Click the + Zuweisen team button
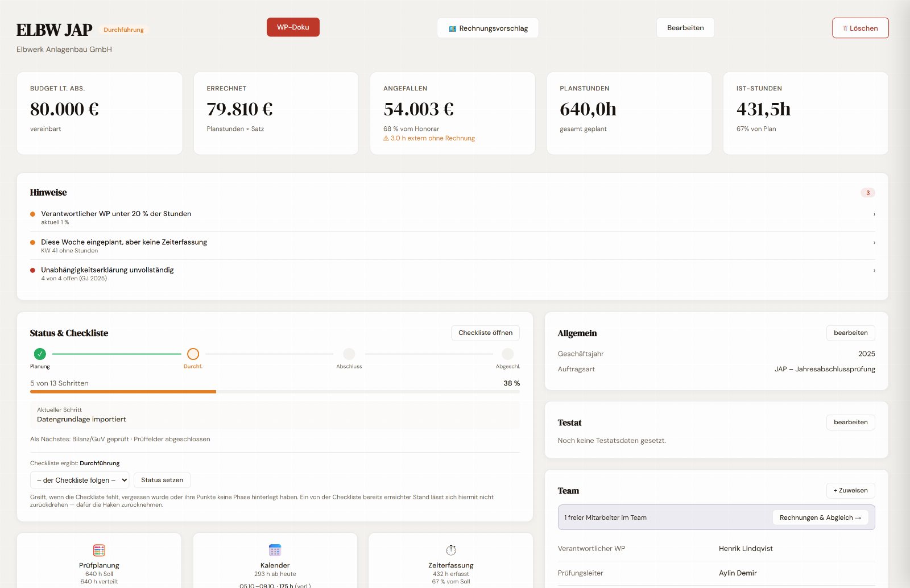This screenshot has width=910, height=588. pos(850,490)
